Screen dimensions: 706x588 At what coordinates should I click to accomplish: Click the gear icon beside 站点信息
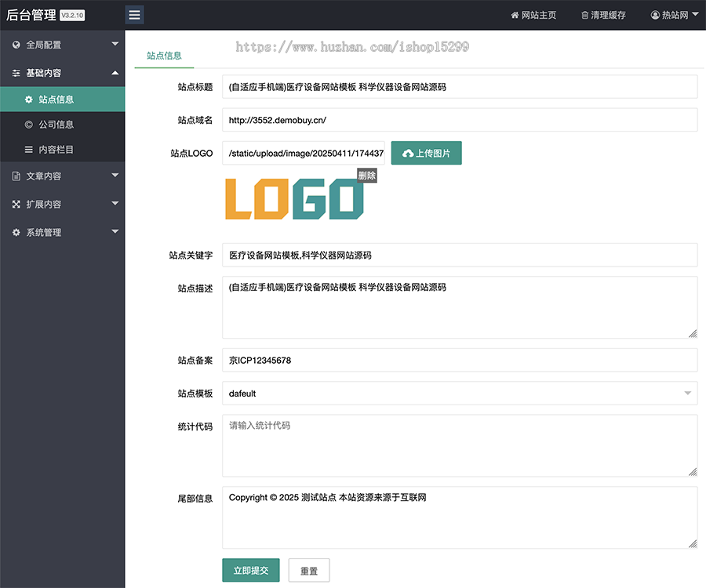coord(29,100)
